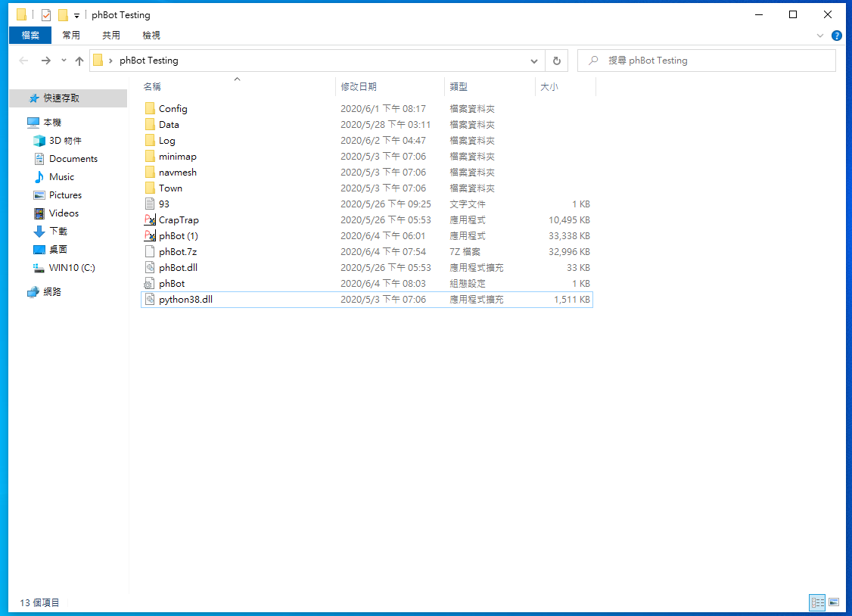
Task: Open the recent locations dropdown arrow
Action: point(64,61)
